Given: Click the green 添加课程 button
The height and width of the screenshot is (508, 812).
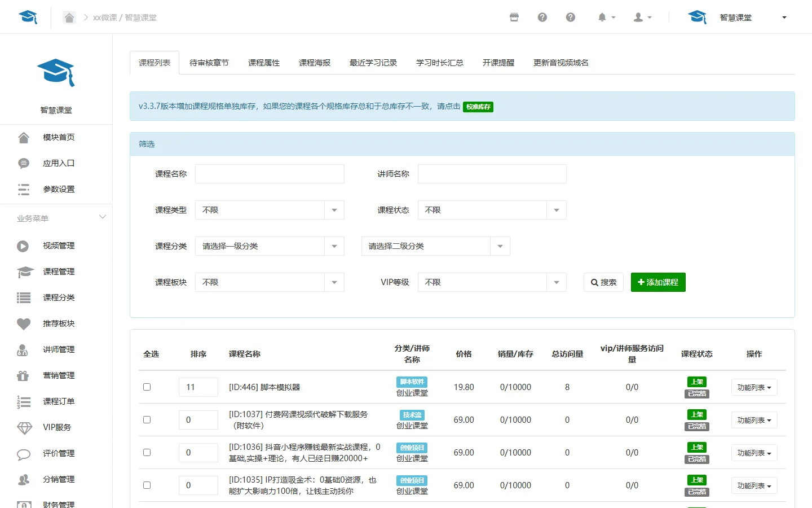Looking at the screenshot, I should coord(658,282).
